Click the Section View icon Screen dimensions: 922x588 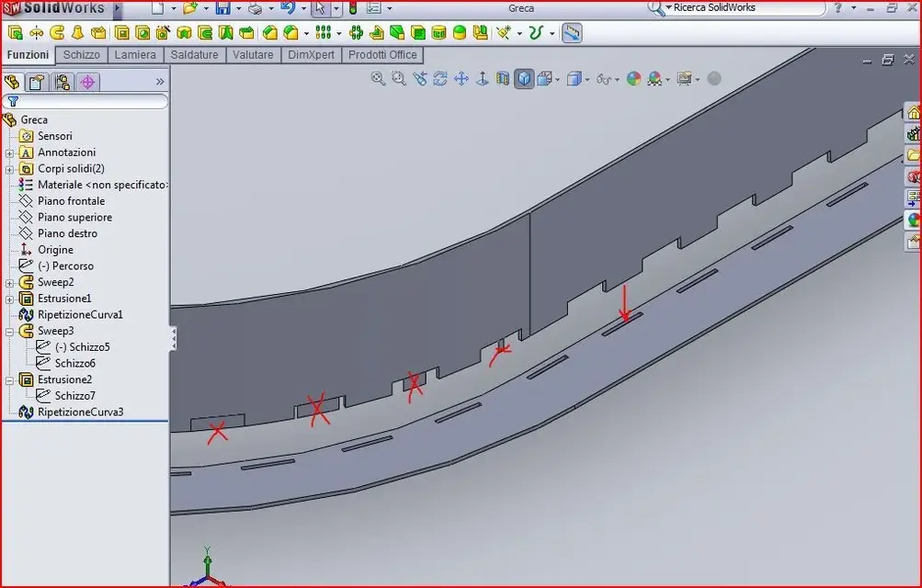tap(503, 79)
